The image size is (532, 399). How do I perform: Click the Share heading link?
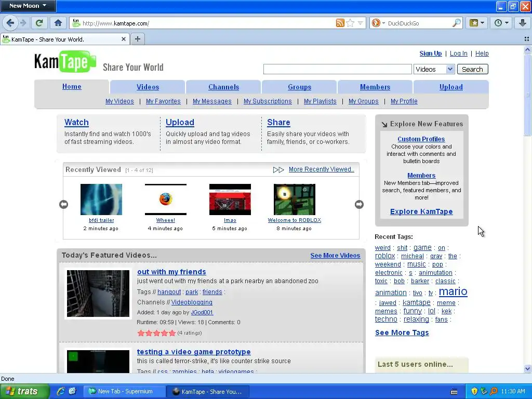pos(278,122)
